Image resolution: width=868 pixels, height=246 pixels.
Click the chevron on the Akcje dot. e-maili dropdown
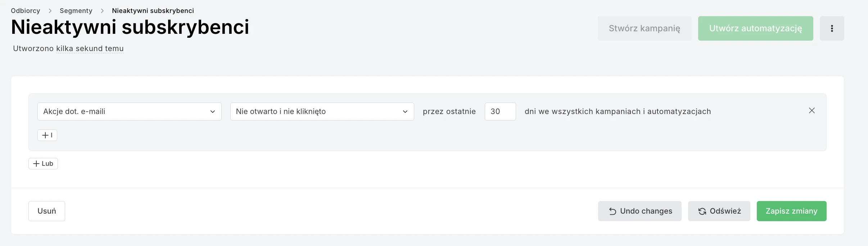[x=212, y=111]
